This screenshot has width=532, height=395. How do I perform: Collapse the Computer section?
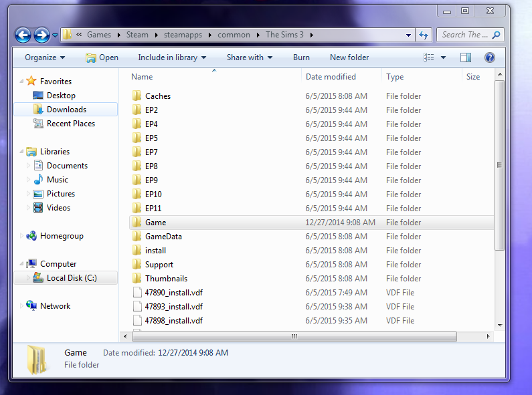21,264
